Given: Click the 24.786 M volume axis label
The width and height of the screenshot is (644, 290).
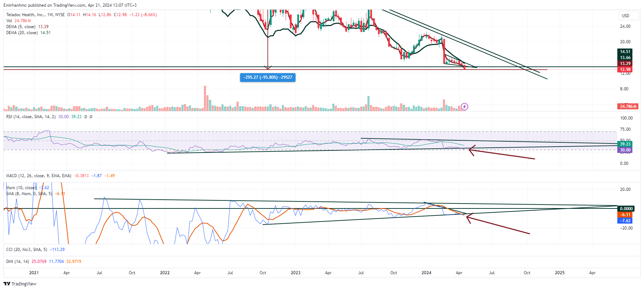Looking at the screenshot, I should tap(628, 107).
